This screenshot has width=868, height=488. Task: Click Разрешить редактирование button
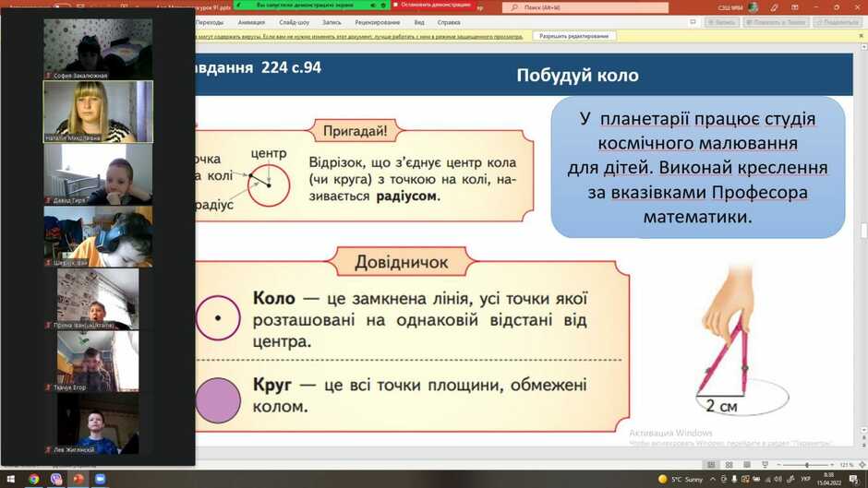click(574, 36)
